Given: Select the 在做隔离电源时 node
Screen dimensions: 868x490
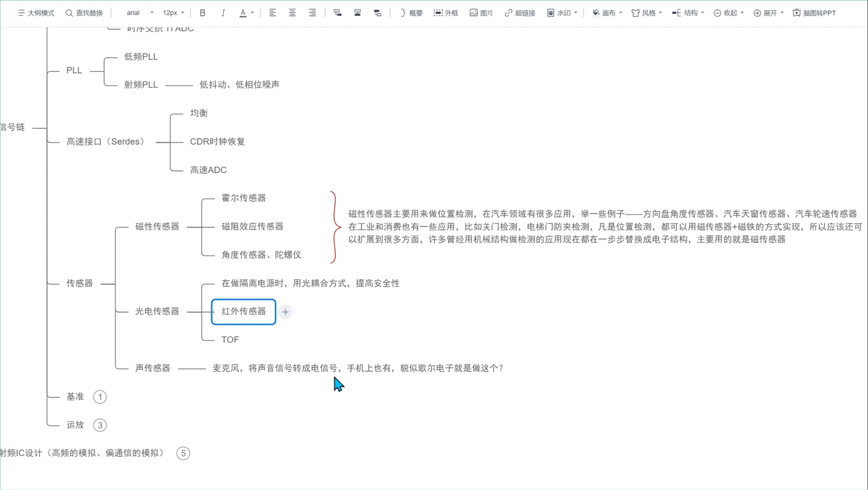Looking at the screenshot, I should click(311, 283).
